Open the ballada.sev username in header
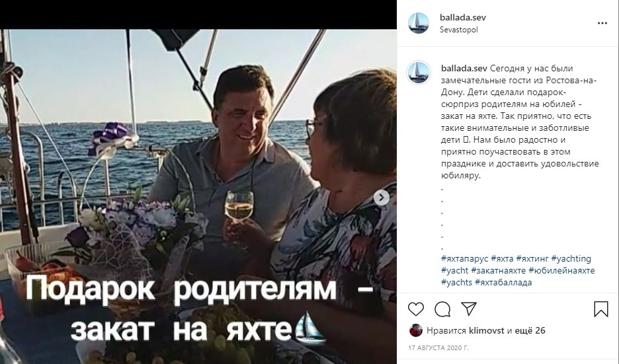619x364 pixels. click(463, 17)
